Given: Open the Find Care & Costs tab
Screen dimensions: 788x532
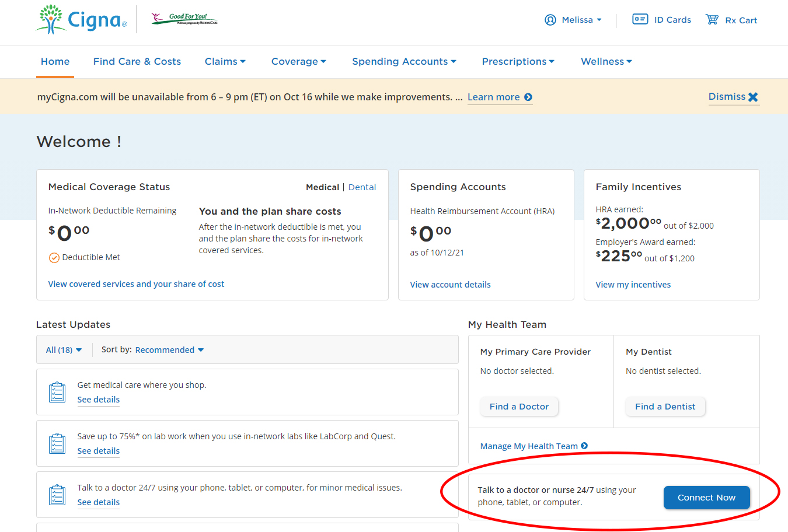Looking at the screenshot, I should pyautogui.click(x=137, y=61).
